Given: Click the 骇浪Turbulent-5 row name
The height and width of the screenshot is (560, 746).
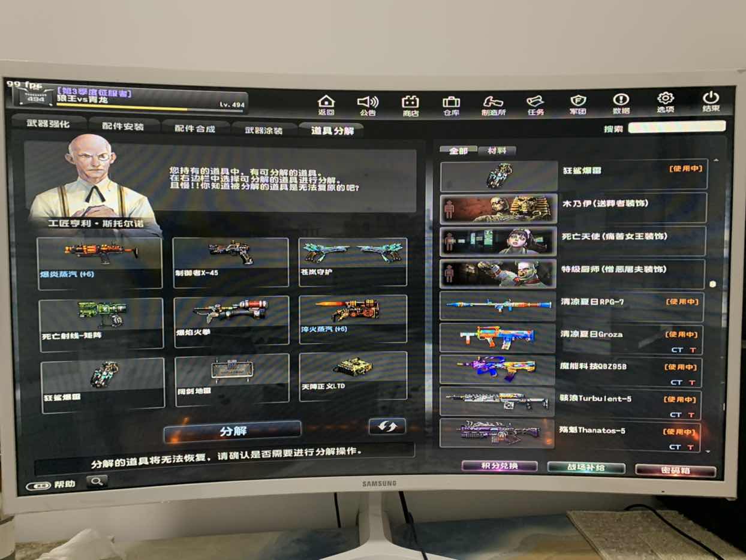Looking at the screenshot, I should (595, 398).
